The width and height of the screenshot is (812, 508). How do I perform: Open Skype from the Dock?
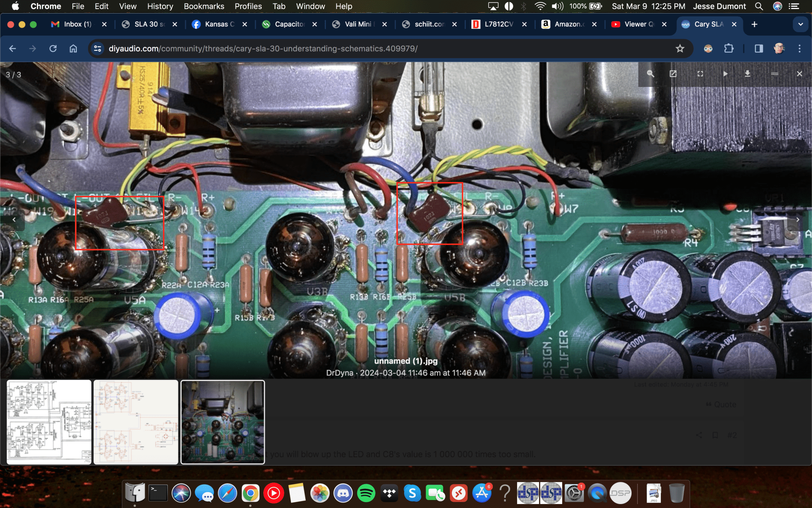point(412,493)
